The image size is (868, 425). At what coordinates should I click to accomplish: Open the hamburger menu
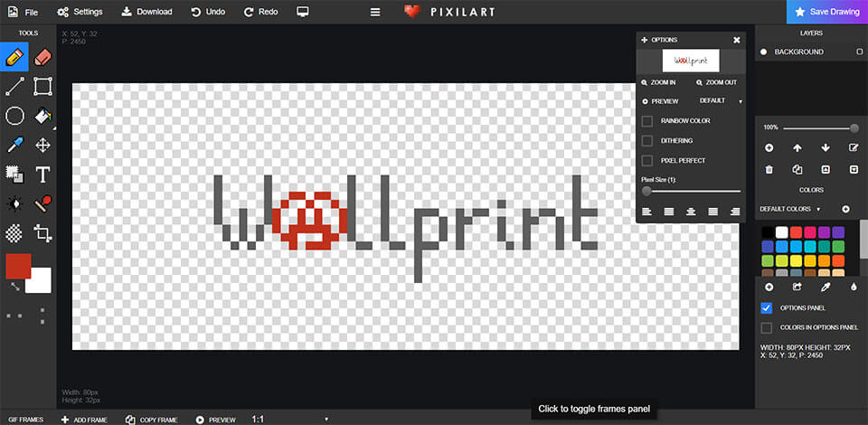coord(375,12)
